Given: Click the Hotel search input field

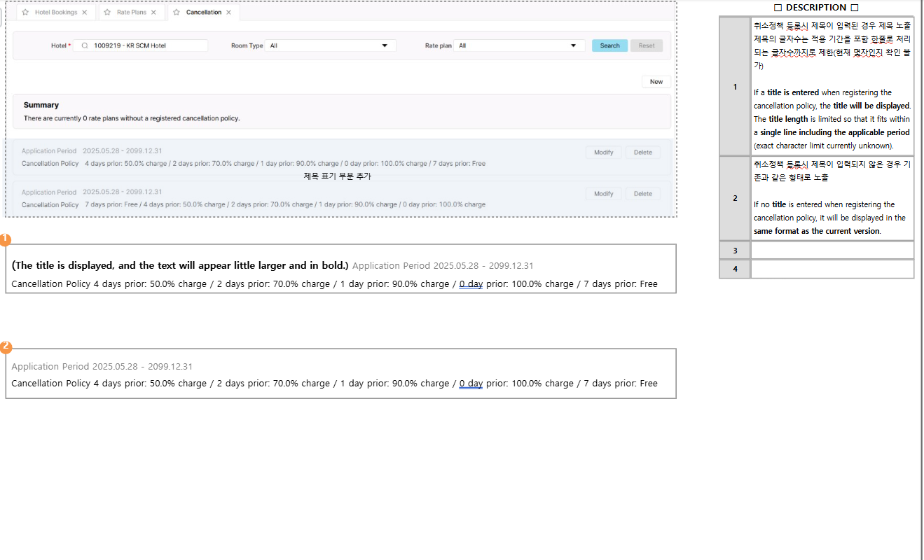Looking at the screenshot, I should [x=149, y=45].
